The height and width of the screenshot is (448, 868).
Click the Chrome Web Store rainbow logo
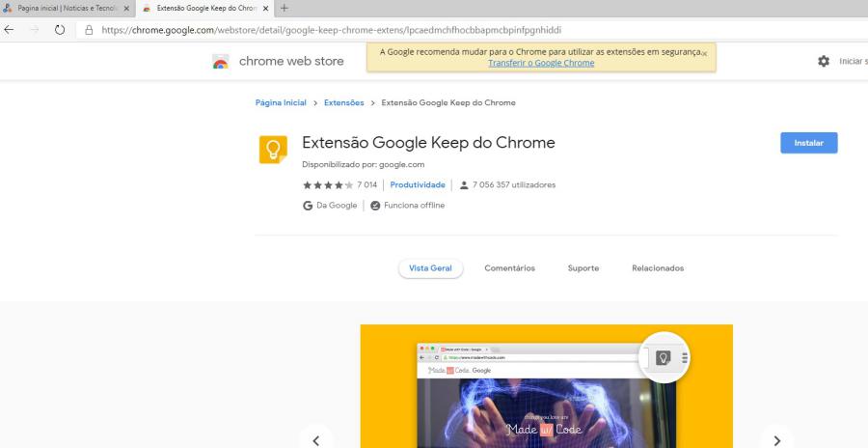coord(220,62)
